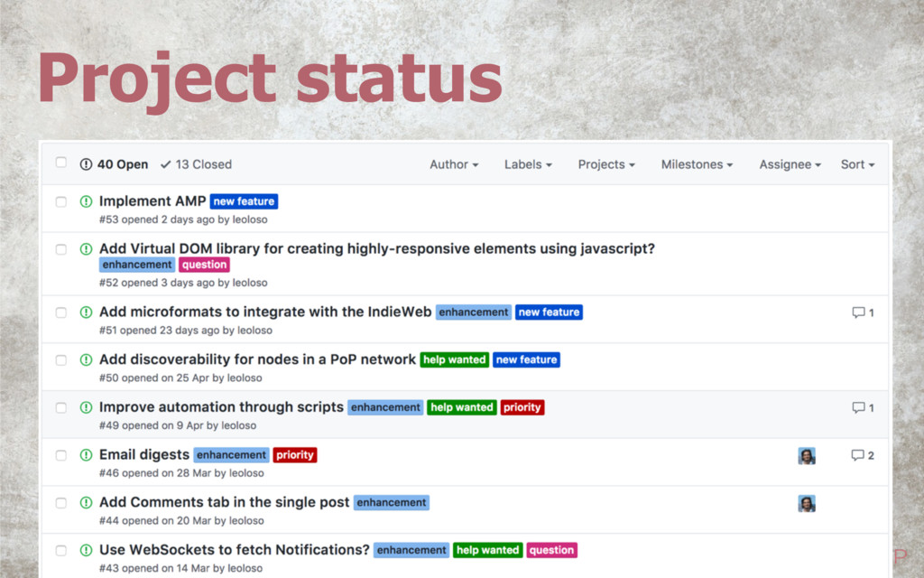This screenshot has width=924, height=578.
Task: Click the open status icon for WebSockets issue
Action: click(x=86, y=550)
